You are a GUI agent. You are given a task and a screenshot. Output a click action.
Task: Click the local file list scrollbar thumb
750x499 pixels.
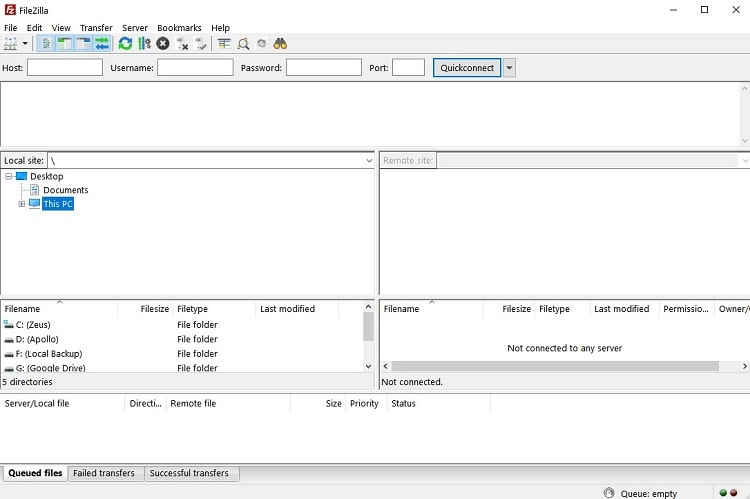tap(368, 326)
